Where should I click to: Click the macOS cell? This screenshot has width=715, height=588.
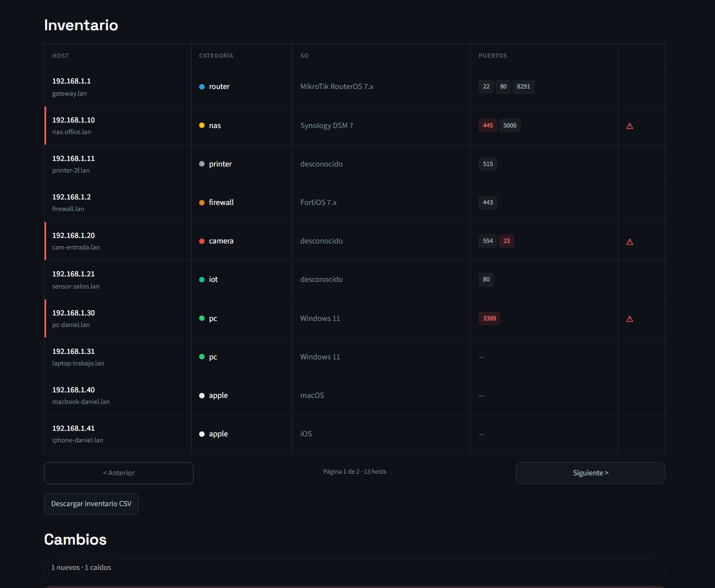pyautogui.click(x=312, y=396)
